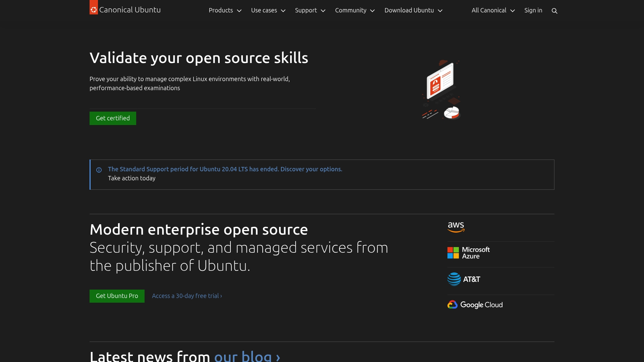Click the Sign in link
Viewport: 644px width, 362px height.
(533, 10)
